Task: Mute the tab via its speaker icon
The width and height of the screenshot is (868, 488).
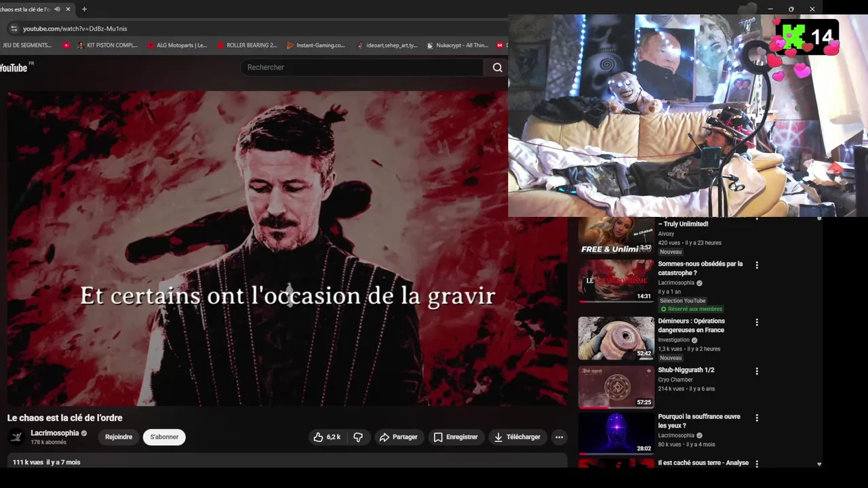Action: coord(57,9)
